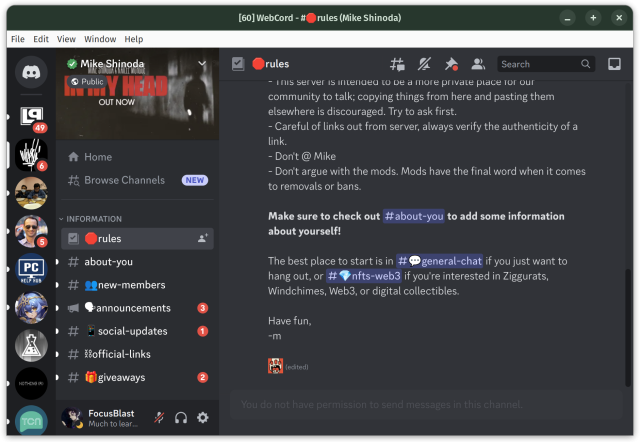This screenshot has width=640, height=442.
Task: Toggle the member list icon
Action: coord(478,64)
